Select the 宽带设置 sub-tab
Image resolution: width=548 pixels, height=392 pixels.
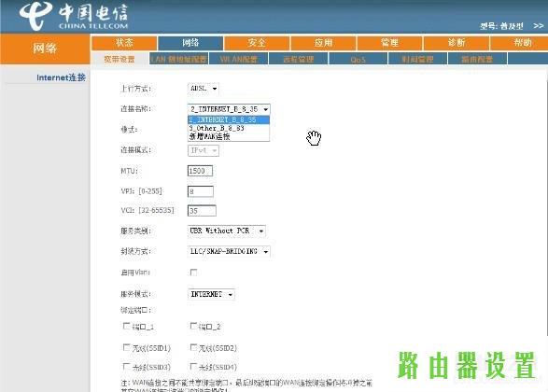pyautogui.click(x=119, y=59)
